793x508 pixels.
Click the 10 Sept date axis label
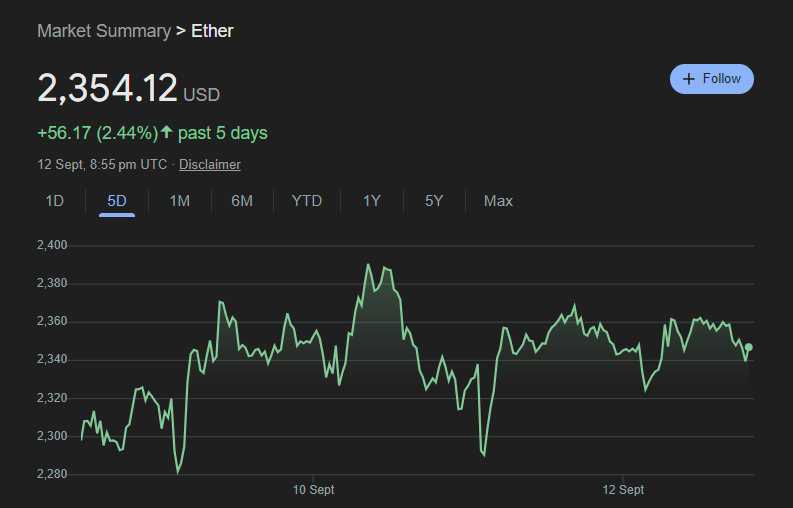(x=313, y=490)
